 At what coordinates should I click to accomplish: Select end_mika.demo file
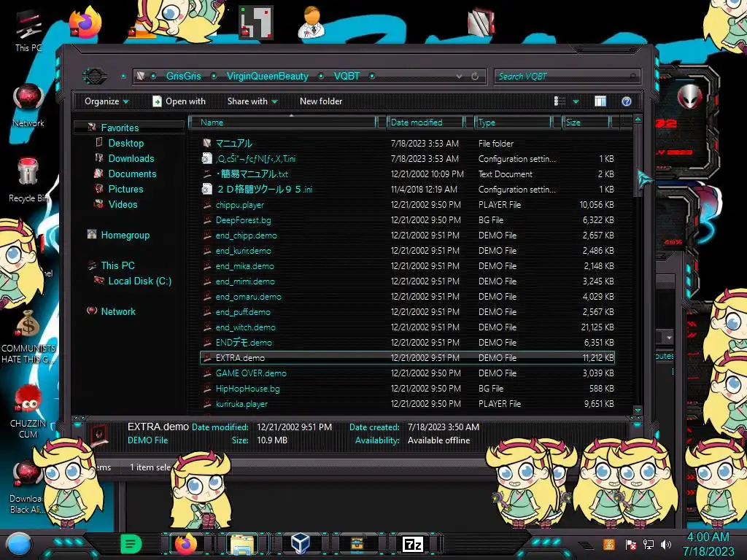[x=244, y=265]
